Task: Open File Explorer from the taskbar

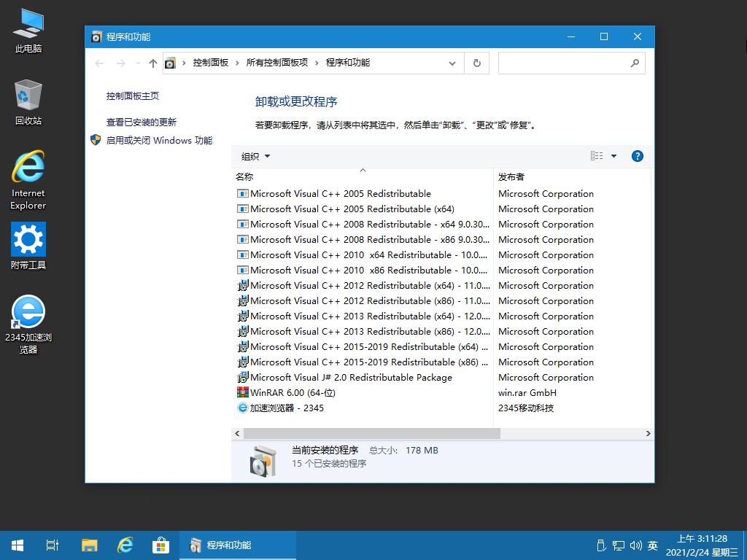Action: pyautogui.click(x=89, y=545)
